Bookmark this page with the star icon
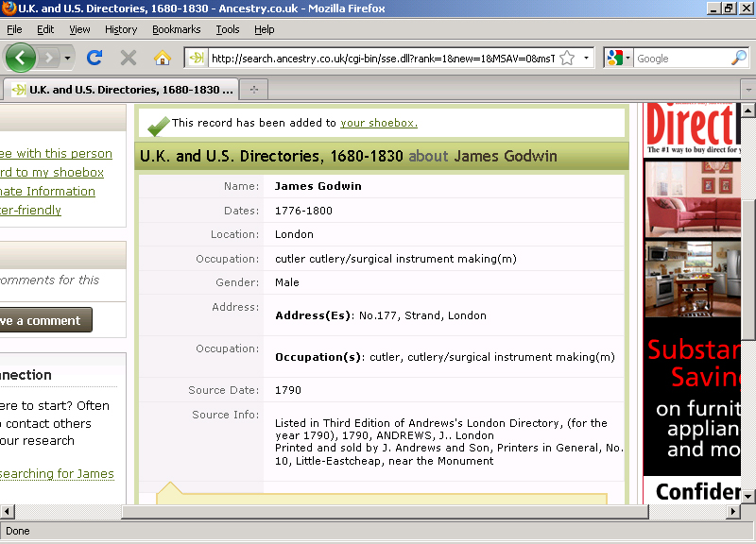 [x=568, y=59]
